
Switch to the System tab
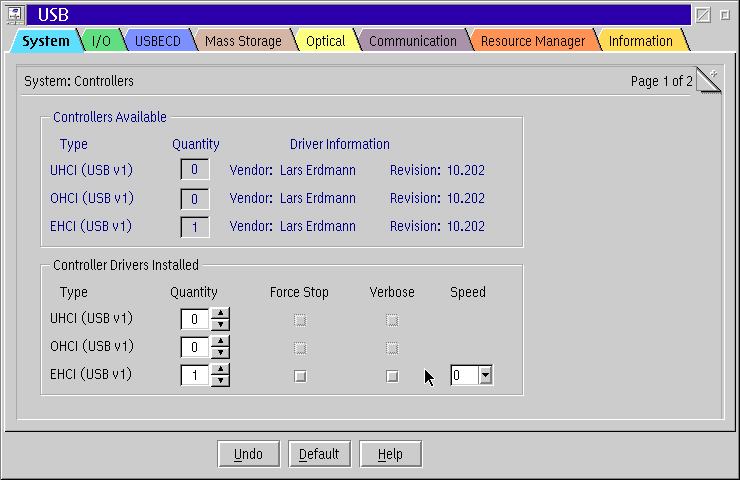point(46,41)
